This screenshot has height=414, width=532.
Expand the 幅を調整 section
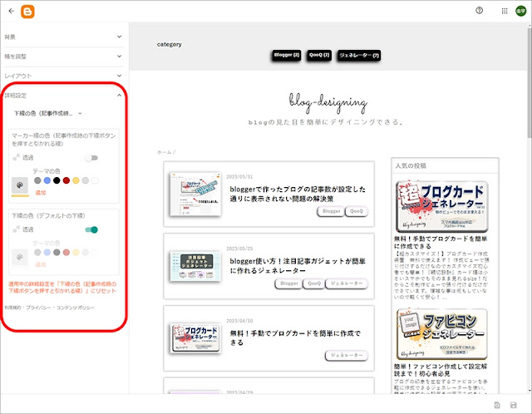click(x=63, y=57)
